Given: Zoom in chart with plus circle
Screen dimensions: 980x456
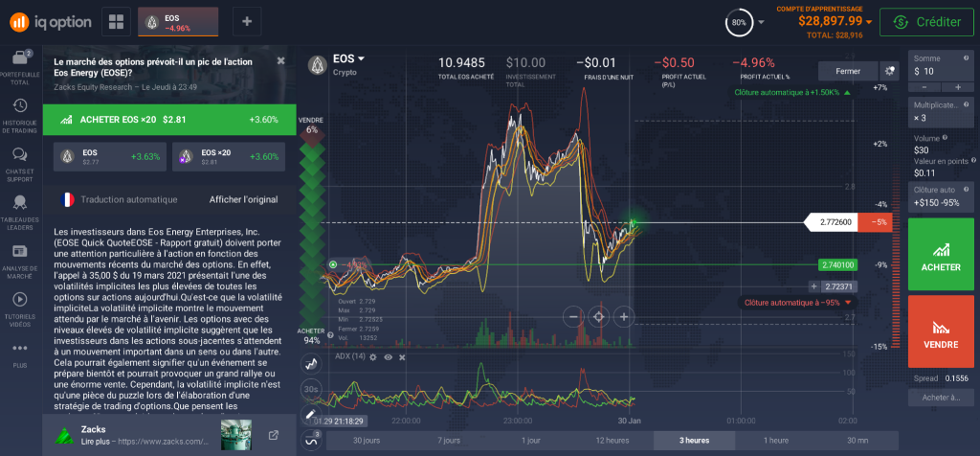Looking at the screenshot, I should 624,316.
